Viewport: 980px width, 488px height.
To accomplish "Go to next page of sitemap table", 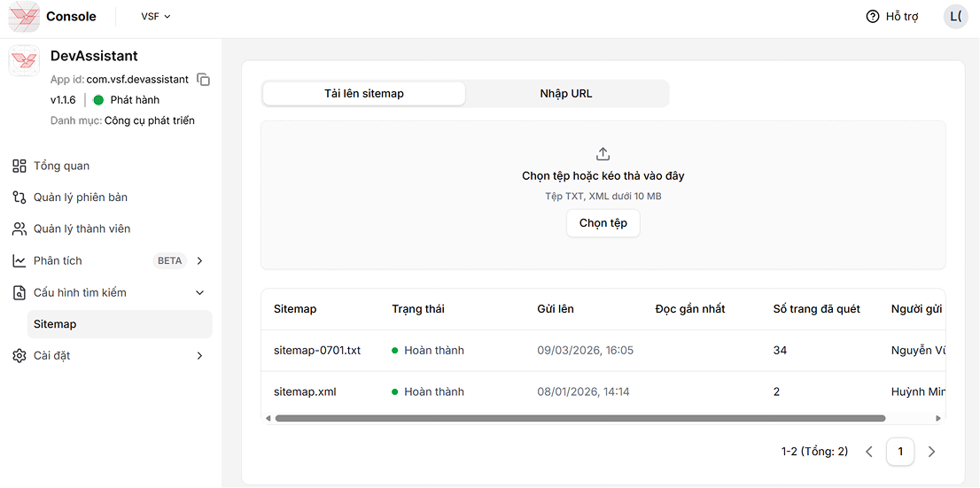I will click(931, 451).
